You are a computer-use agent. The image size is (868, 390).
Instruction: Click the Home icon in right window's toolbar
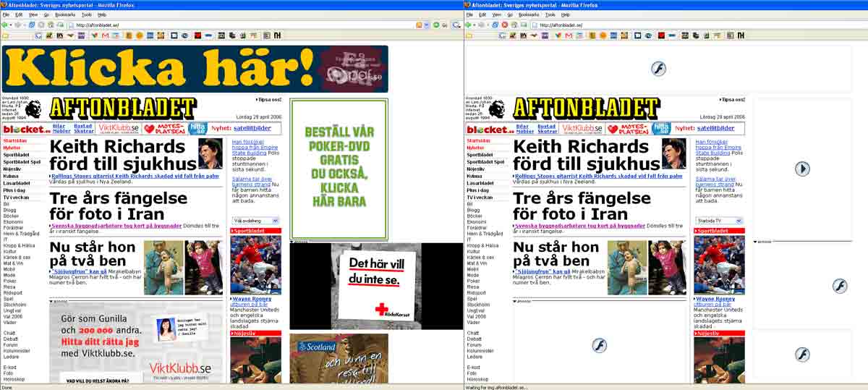coord(514,25)
